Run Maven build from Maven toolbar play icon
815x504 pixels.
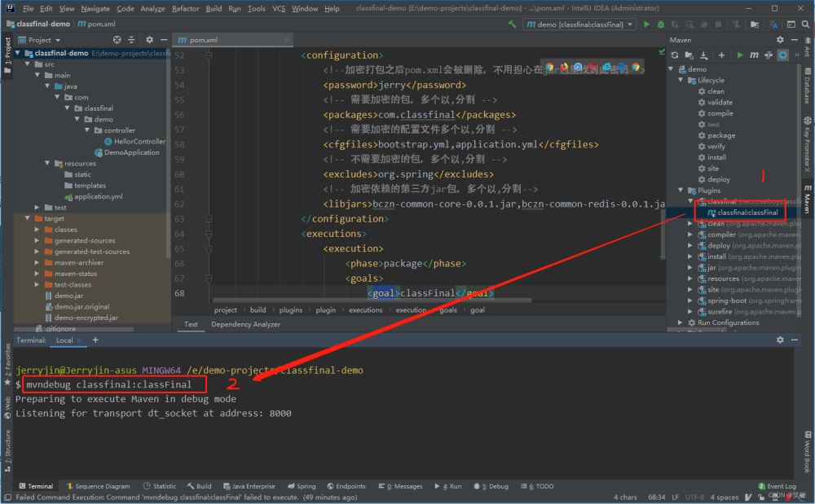coord(740,55)
